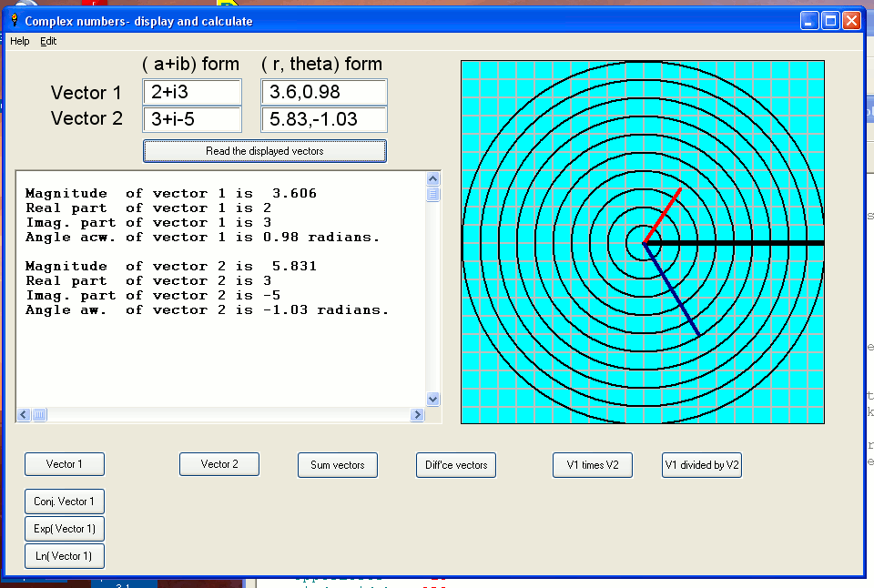Compute Conj. Vector 1

(65, 502)
